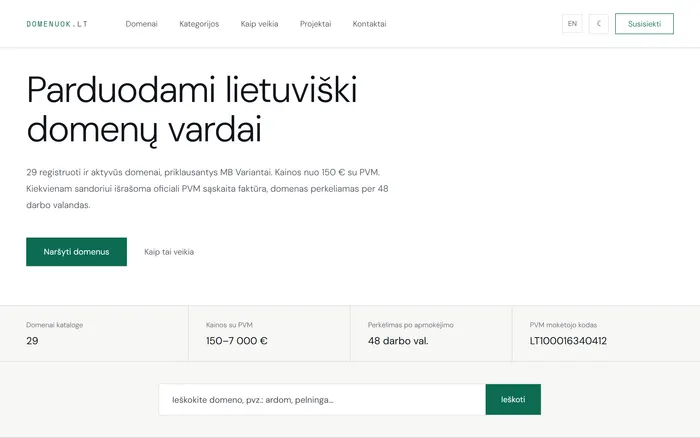Click the Domenai kataloge label
Viewport: 700px width, 438px height.
coord(54,325)
